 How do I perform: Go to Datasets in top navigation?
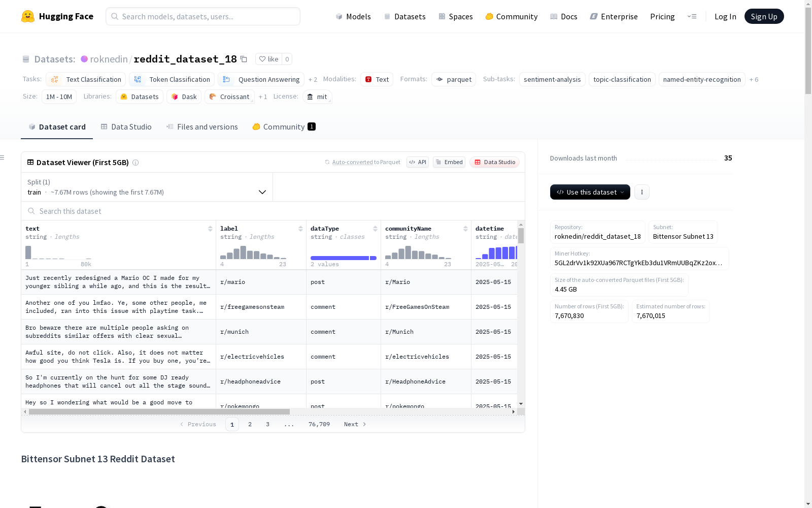pos(404,16)
